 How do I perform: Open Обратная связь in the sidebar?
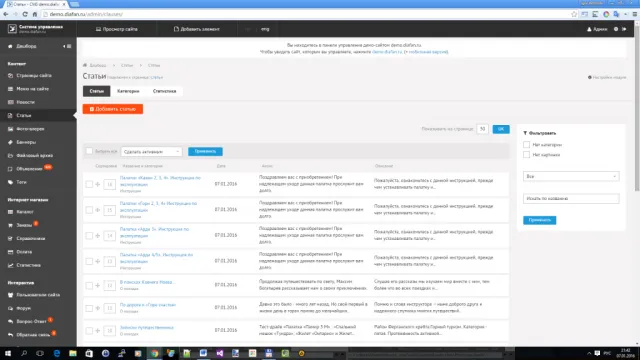(x=33, y=335)
